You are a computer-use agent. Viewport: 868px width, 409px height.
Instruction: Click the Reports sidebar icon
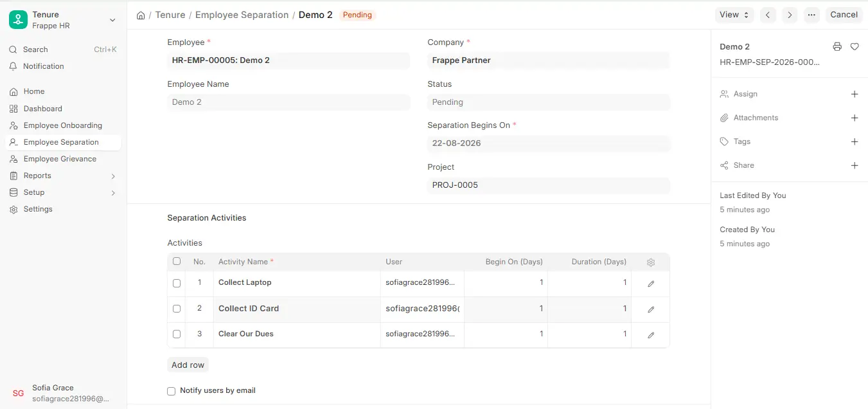(13, 176)
